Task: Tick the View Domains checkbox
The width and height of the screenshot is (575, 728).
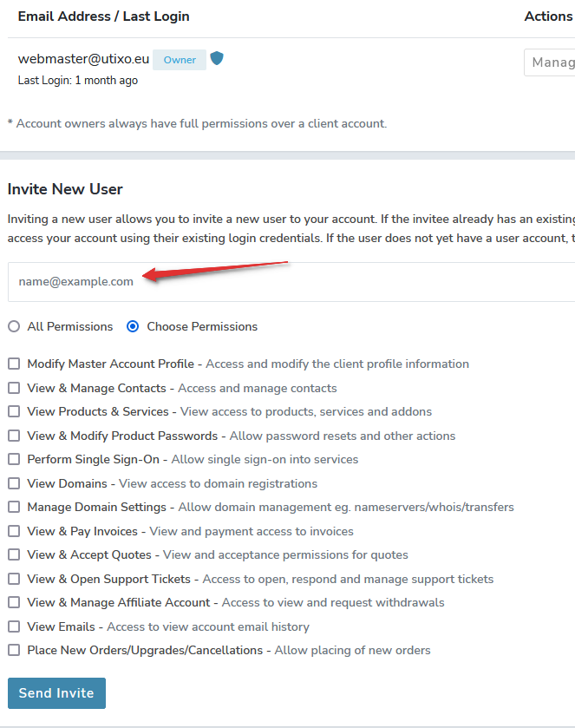Action: tap(14, 483)
